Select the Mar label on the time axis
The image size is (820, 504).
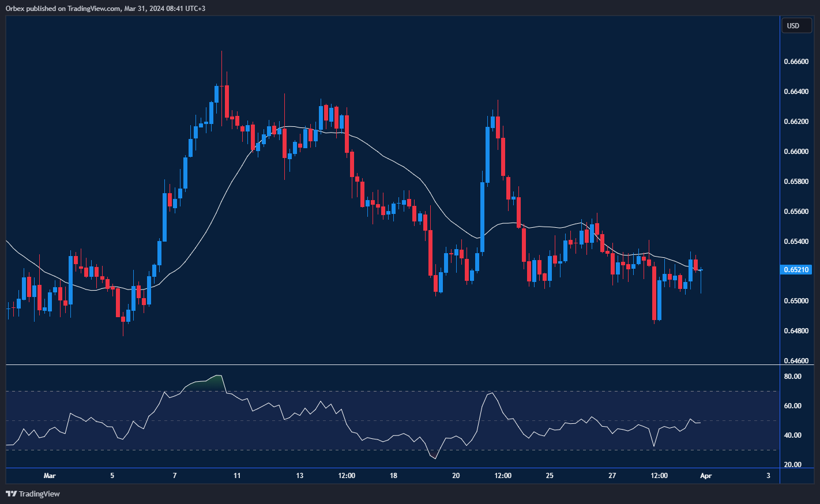[x=50, y=476]
